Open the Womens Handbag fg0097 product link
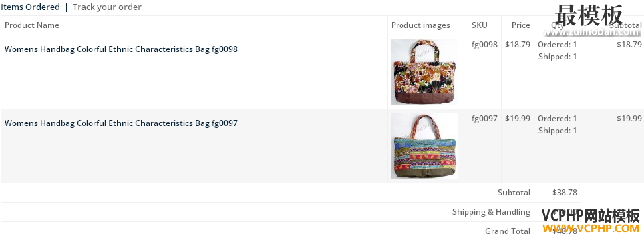Image resolution: width=644 pixels, height=240 pixels. tap(121, 123)
